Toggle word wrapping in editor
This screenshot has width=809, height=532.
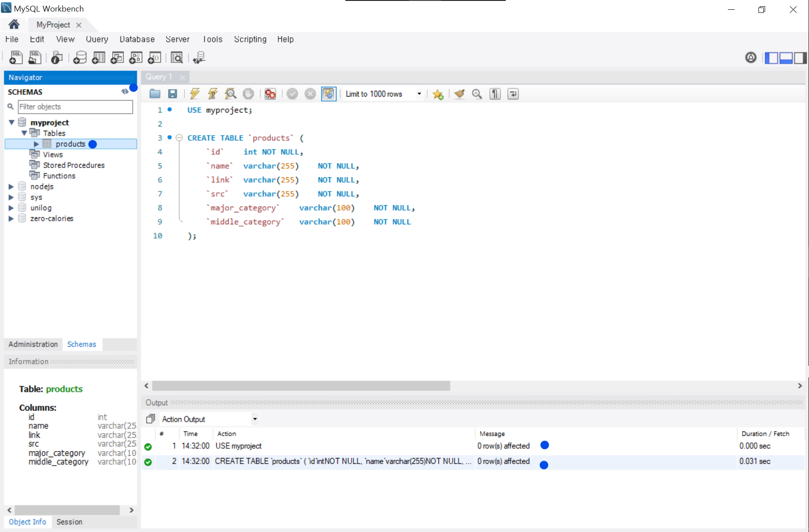(x=513, y=94)
